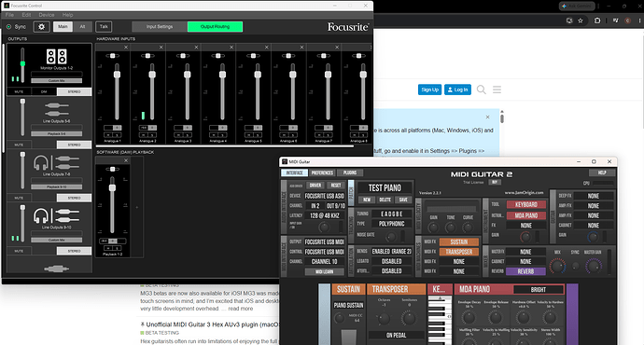This screenshot has width=644, height=345.
Task: Dismiss the blue banner with its X
Action: pyautogui.click(x=487, y=117)
